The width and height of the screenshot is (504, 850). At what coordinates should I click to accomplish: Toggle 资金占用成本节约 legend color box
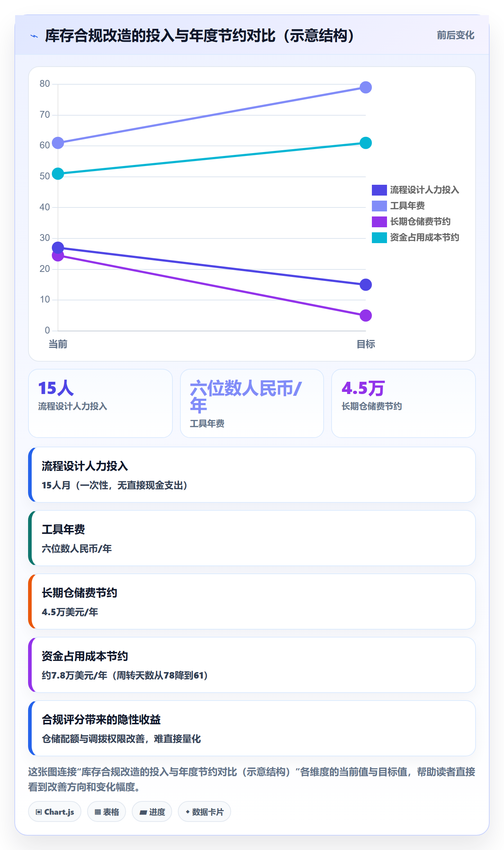[x=379, y=237]
